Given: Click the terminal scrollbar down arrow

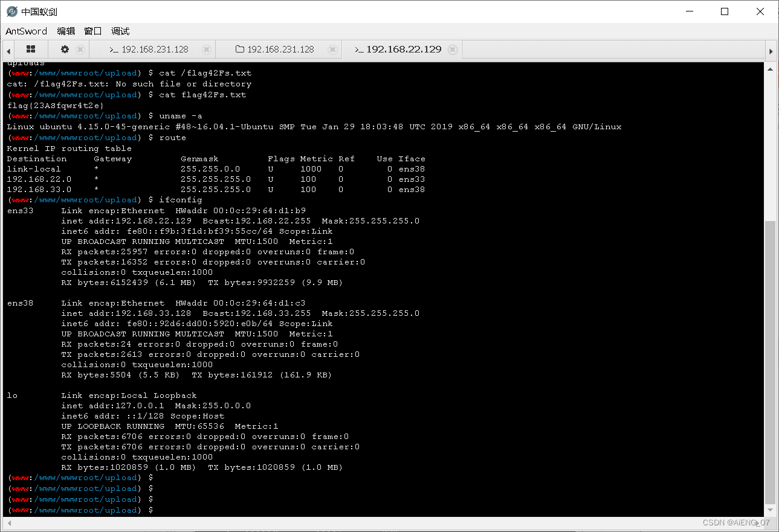Looking at the screenshot, I should 770,510.
